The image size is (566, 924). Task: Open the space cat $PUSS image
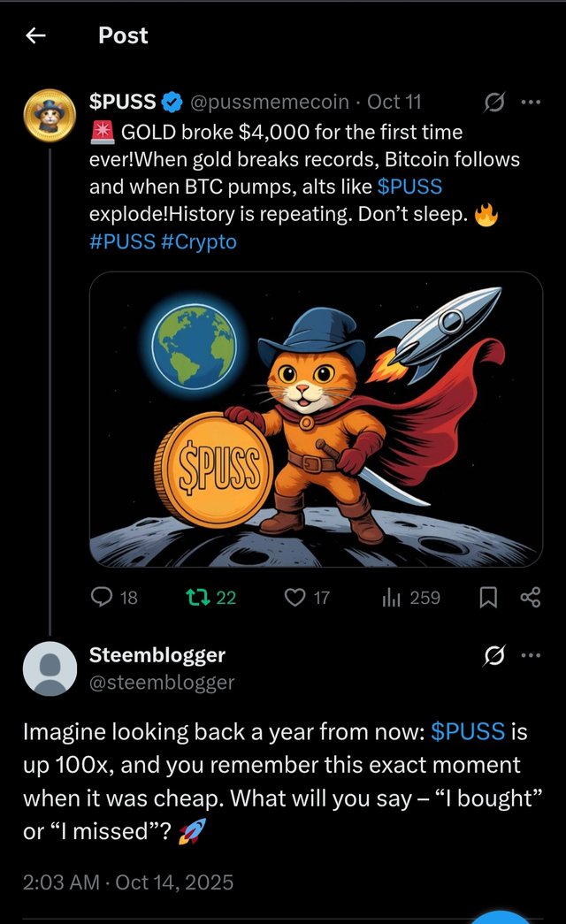coord(316,419)
